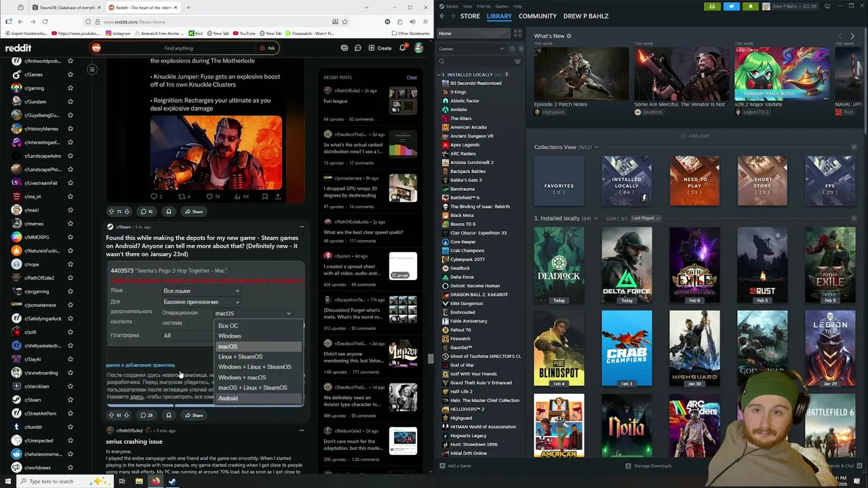
Task: Open Reddit user avatar menu
Action: [x=419, y=48]
